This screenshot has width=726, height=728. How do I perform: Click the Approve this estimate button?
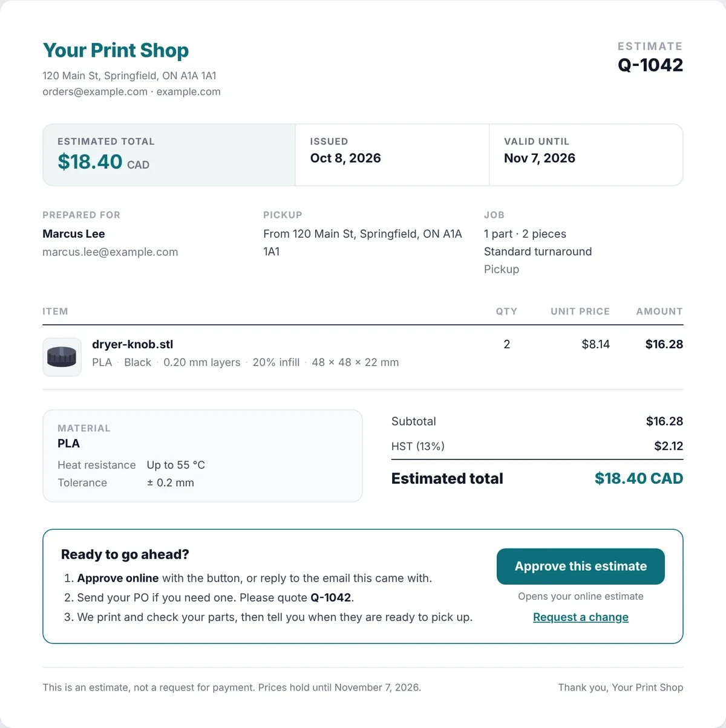[x=581, y=567]
